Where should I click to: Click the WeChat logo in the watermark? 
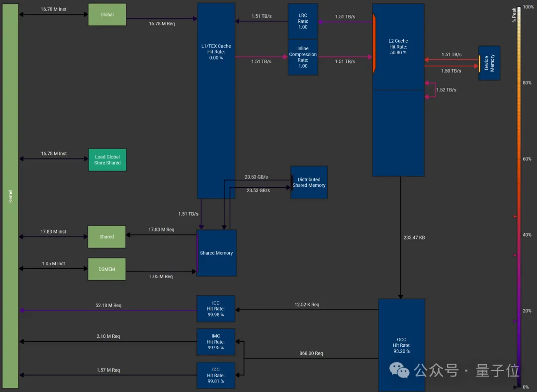[x=399, y=370]
